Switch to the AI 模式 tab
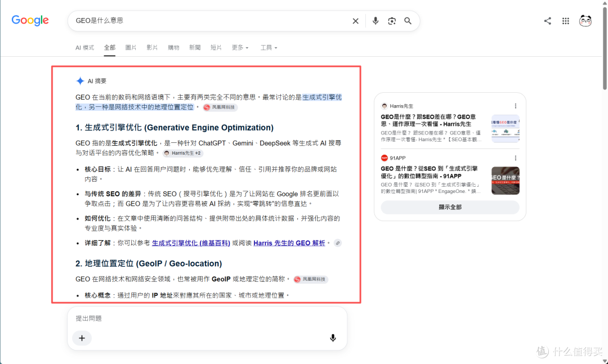The width and height of the screenshot is (608, 364). 84,48
